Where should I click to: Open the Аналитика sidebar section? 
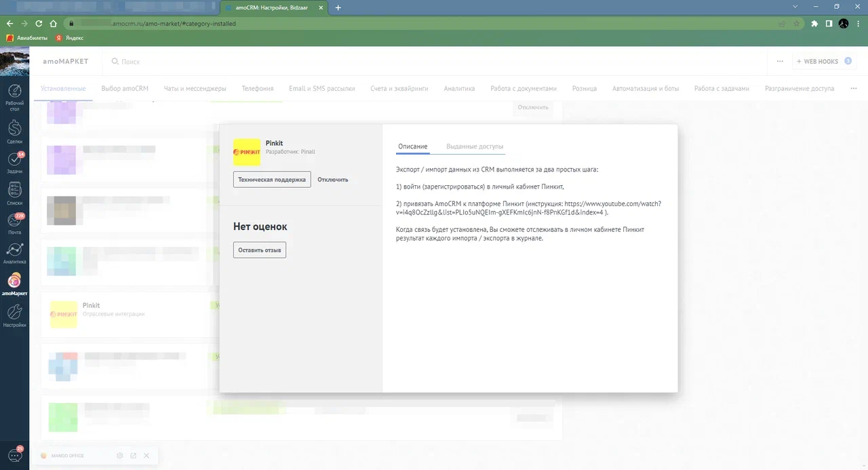(x=14, y=252)
